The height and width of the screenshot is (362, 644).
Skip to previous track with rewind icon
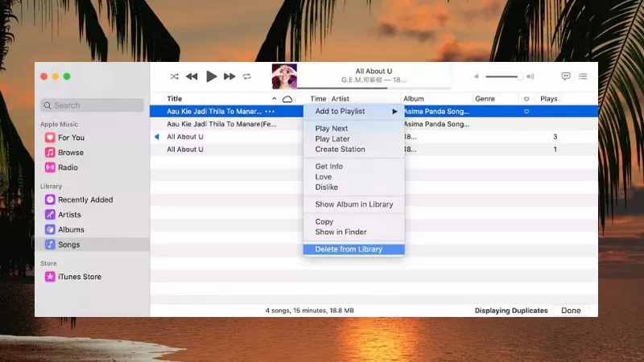click(192, 76)
